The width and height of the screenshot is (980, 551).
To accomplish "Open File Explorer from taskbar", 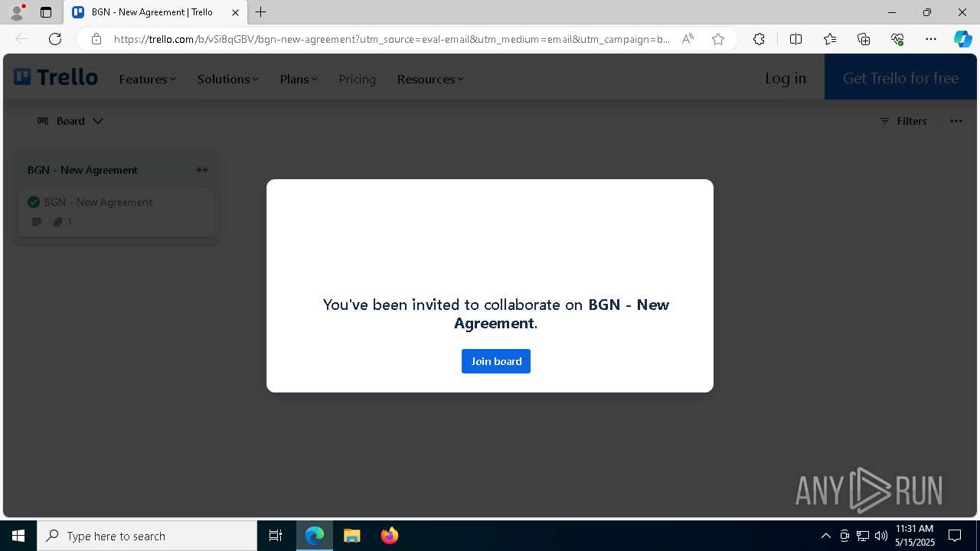I will click(351, 536).
